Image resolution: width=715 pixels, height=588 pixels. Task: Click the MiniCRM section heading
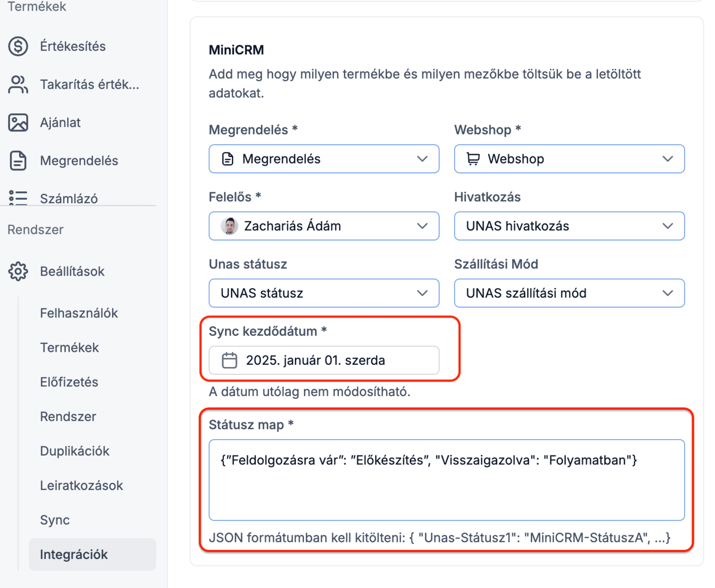[236, 50]
